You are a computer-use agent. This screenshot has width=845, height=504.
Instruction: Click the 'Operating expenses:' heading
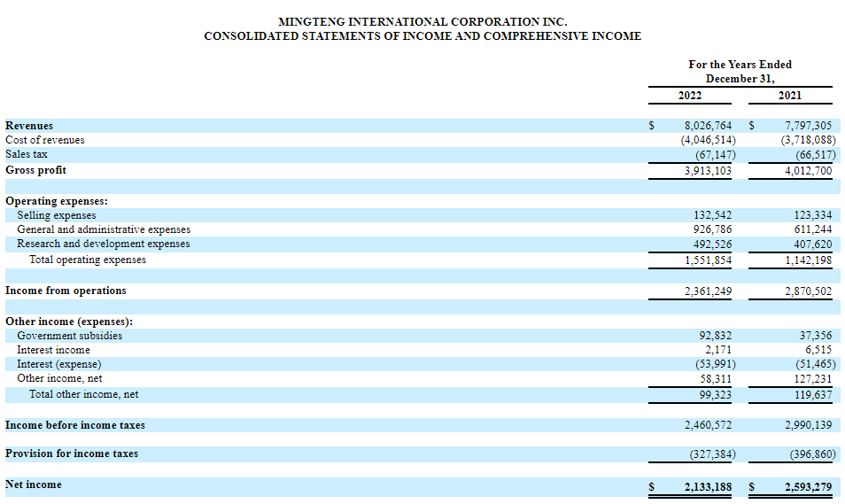57,201
